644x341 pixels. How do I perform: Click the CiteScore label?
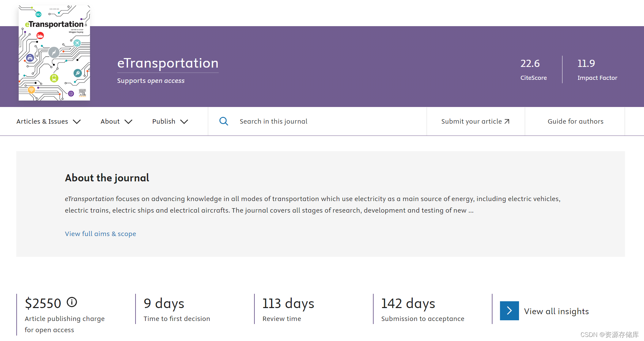coord(534,78)
